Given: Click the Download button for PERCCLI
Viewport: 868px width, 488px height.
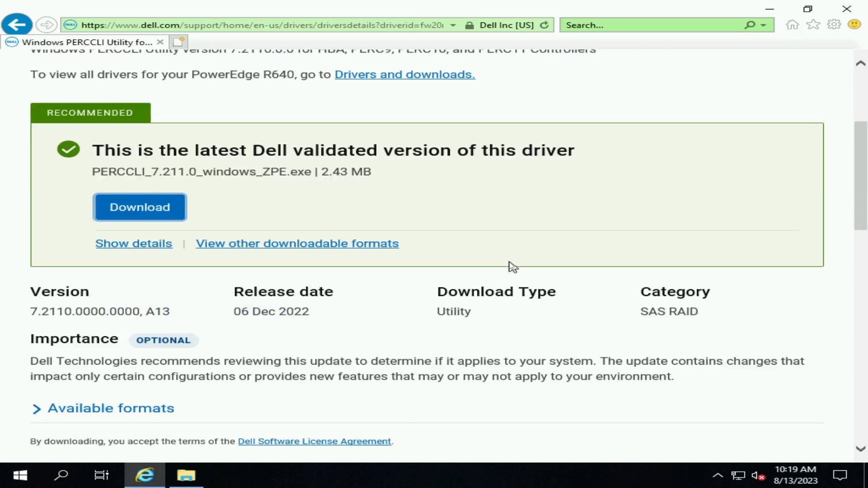Looking at the screenshot, I should pyautogui.click(x=140, y=207).
